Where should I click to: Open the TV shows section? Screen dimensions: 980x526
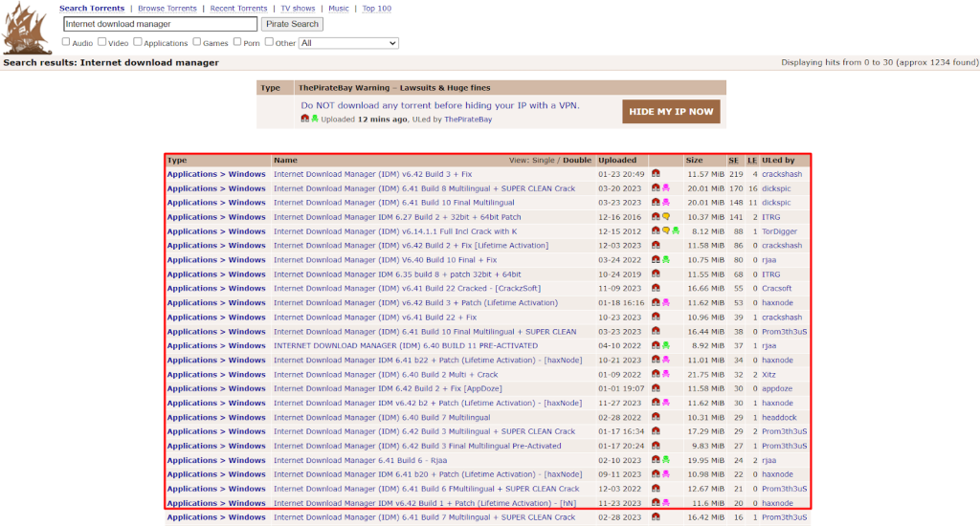point(298,9)
